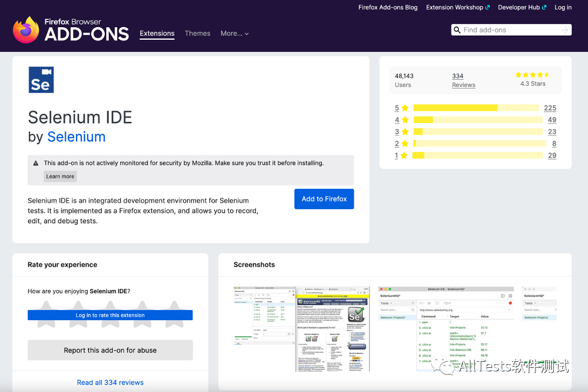Click the external link icon beside Extension Workshop

488,7
